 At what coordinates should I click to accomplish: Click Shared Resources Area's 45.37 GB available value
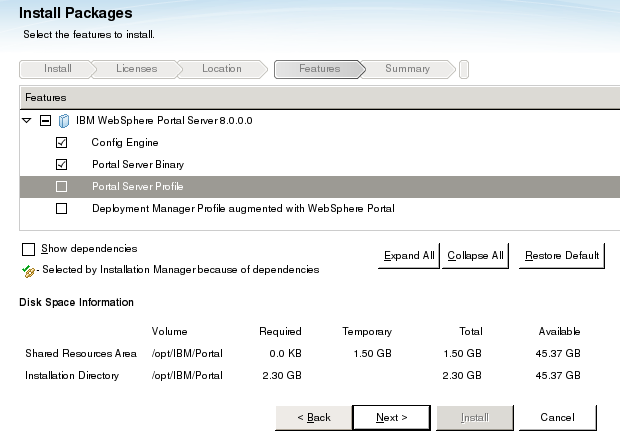coord(558,354)
